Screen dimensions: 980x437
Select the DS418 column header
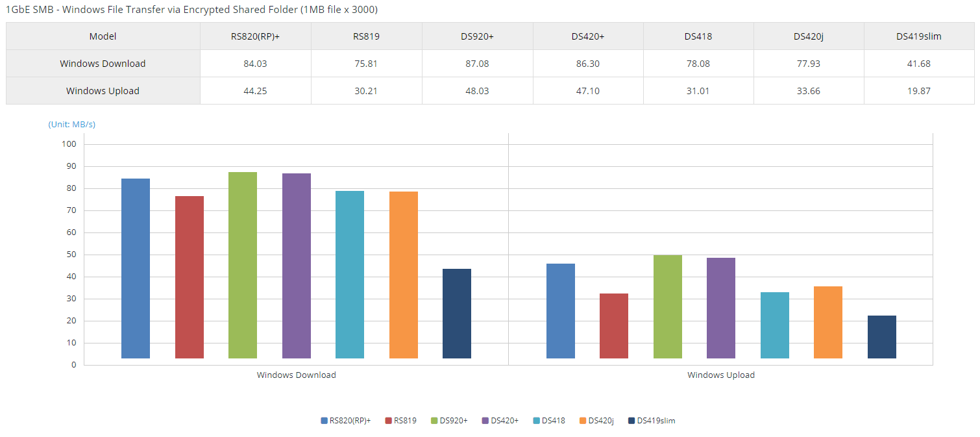coord(698,36)
